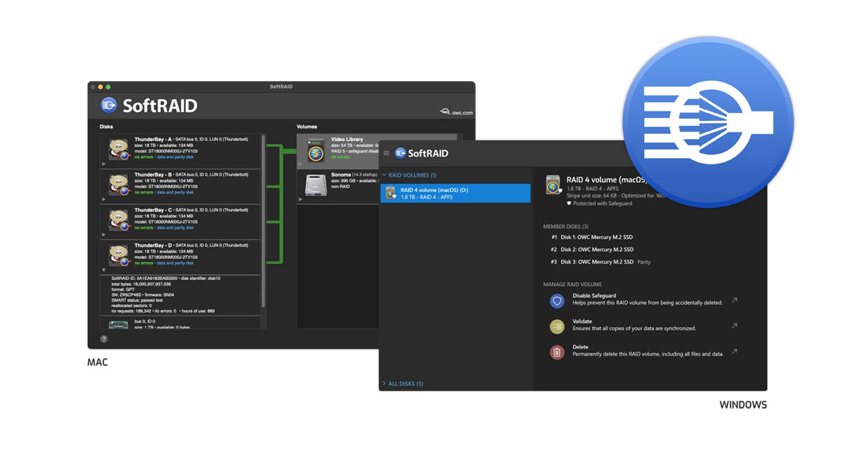
Task: Select RAID 4 volume (macOS) in sidebar
Action: pyautogui.click(x=456, y=193)
